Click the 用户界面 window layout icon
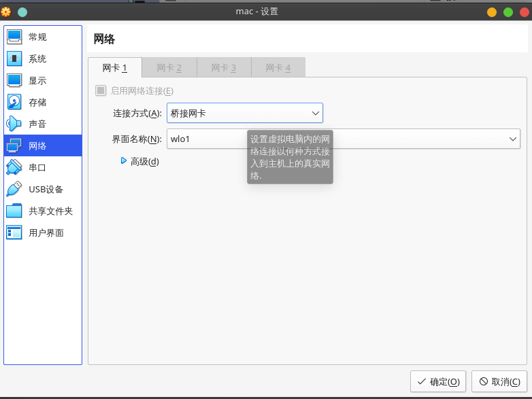Image resolution: width=532 pixels, height=399 pixels. [14, 232]
